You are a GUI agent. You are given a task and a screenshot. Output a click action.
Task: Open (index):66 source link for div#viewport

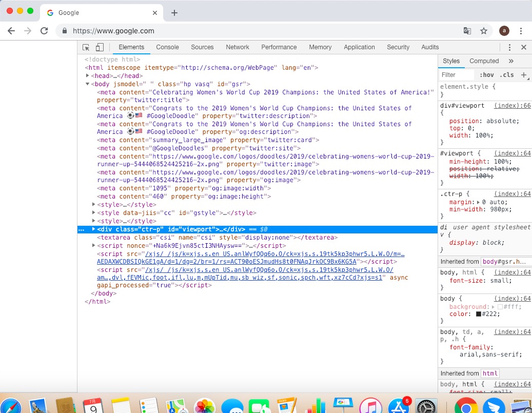[513, 106]
